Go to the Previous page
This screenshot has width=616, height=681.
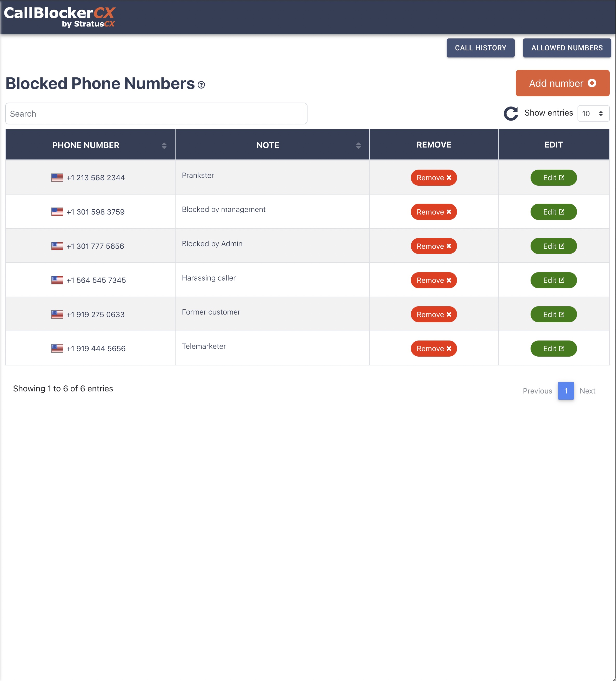coord(537,391)
